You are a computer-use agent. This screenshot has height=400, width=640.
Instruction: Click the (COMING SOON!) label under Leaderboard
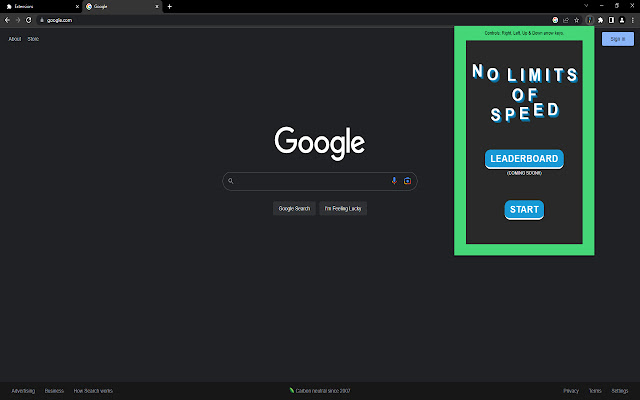coord(524,173)
